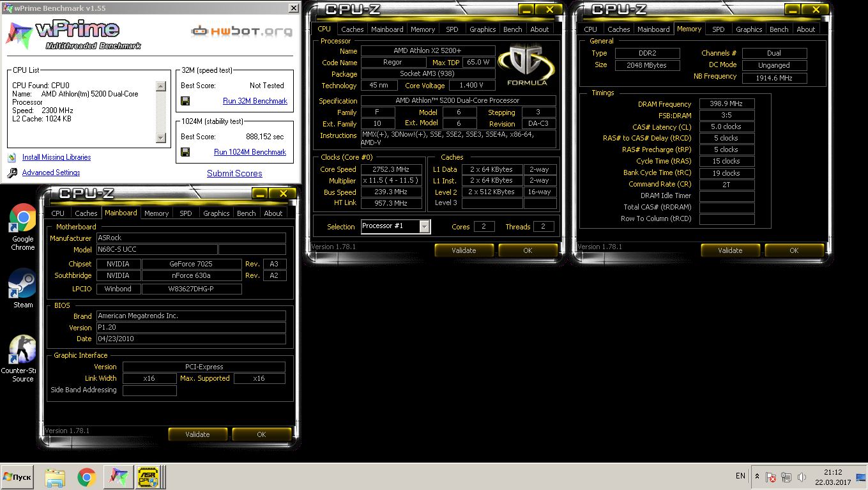
Task: Open About tab in the Mainboard window
Action: point(273,213)
